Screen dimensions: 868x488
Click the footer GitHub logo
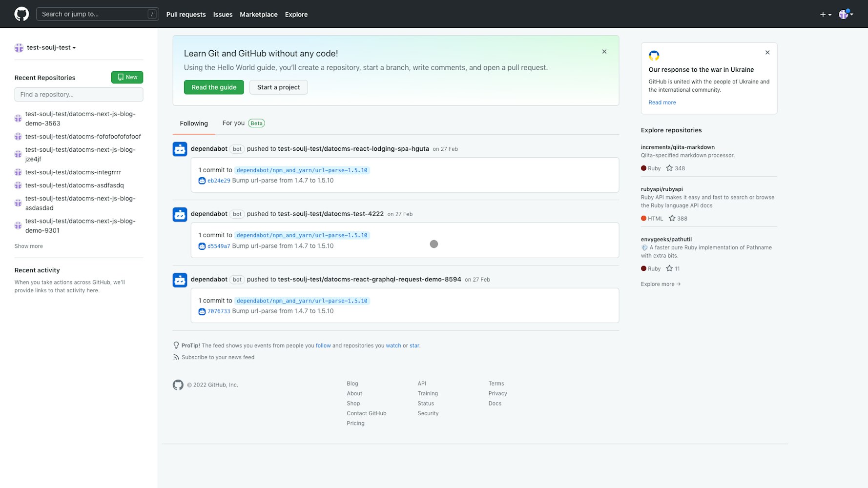pyautogui.click(x=178, y=385)
